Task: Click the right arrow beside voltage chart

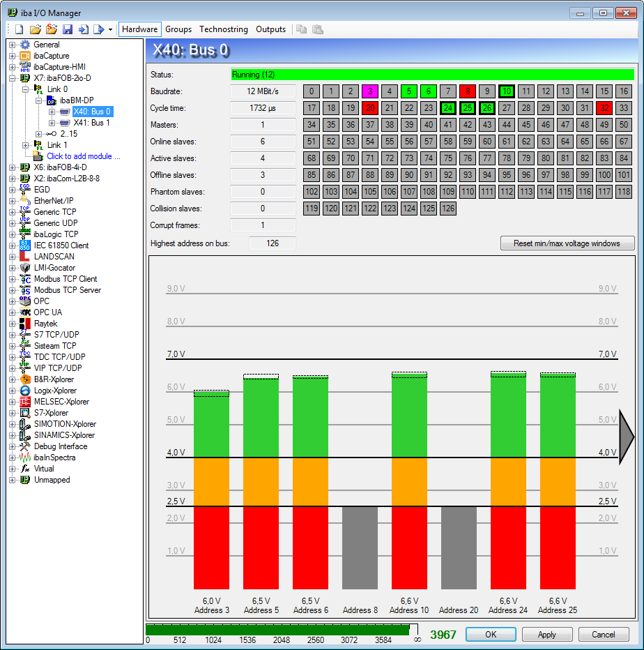Action: click(x=626, y=436)
